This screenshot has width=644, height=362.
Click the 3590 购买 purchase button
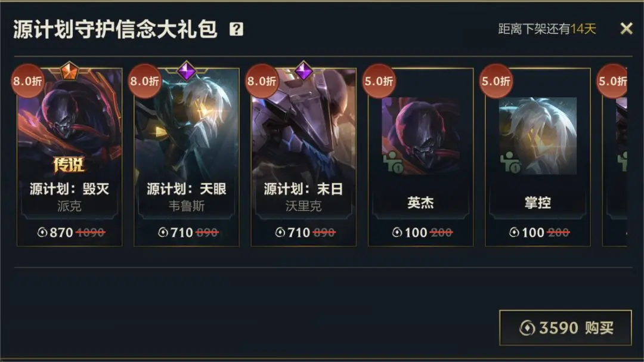point(565,327)
